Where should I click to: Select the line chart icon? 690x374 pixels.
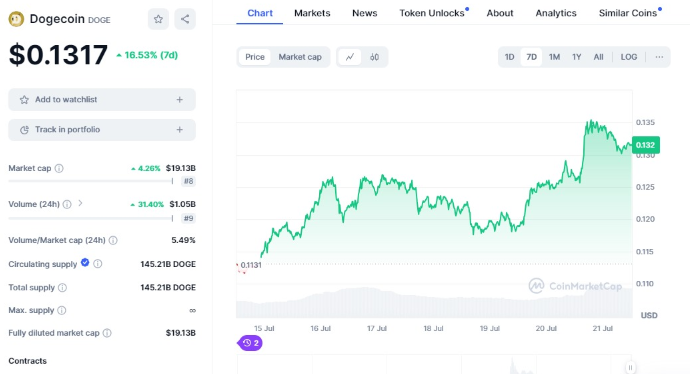tap(350, 57)
